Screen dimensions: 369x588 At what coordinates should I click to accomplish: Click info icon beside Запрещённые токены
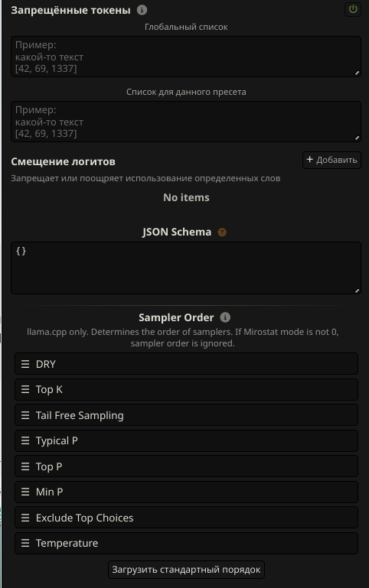click(142, 10)
